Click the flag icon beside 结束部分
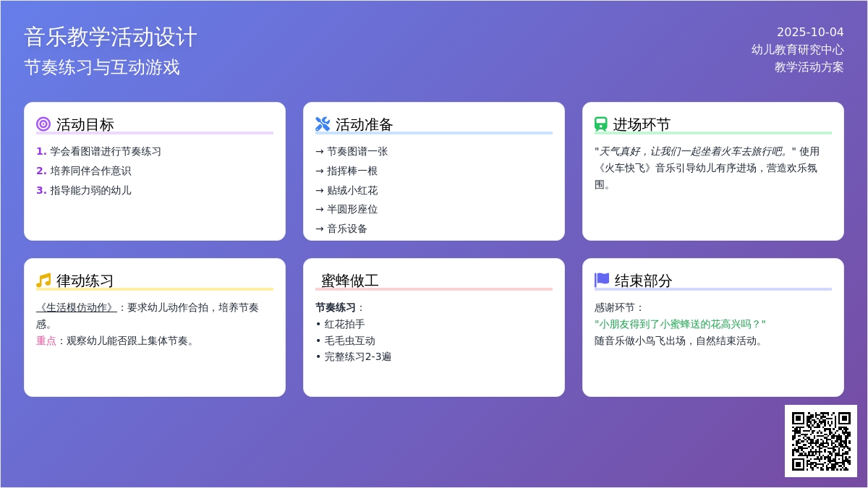 pos(602,280)
